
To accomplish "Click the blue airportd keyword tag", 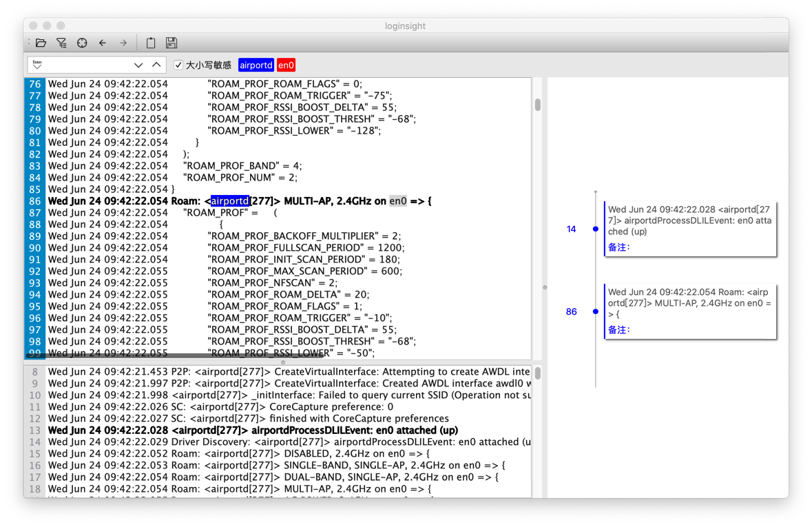I will coord(256,65).
